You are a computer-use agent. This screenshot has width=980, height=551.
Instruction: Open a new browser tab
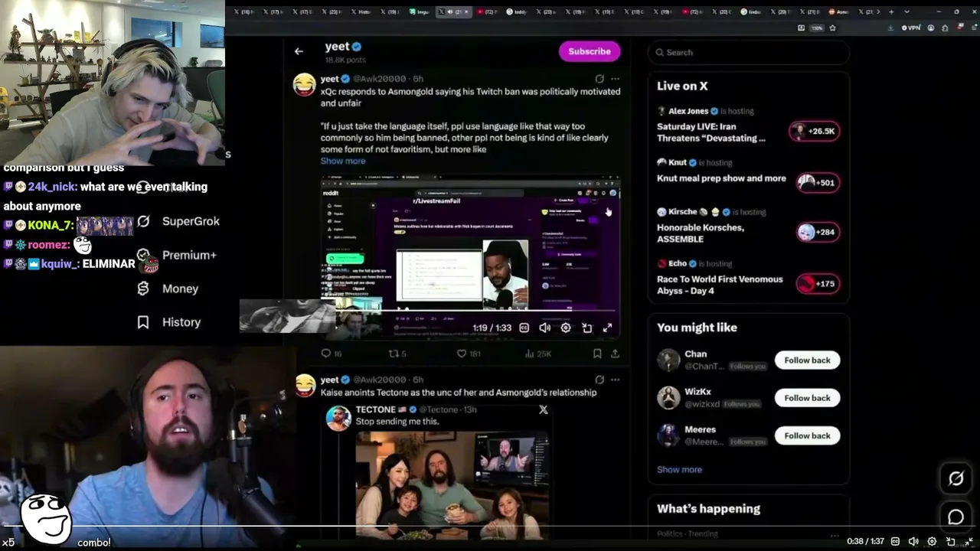(890, 11)
